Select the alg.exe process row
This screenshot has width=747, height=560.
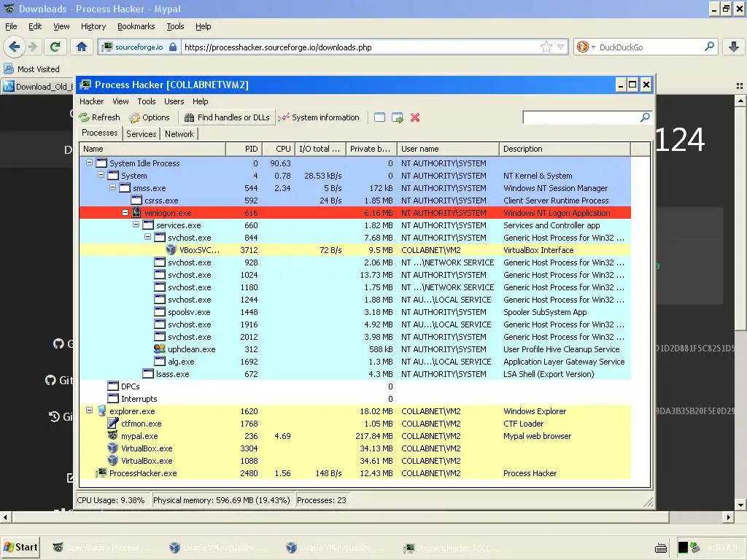355,362
